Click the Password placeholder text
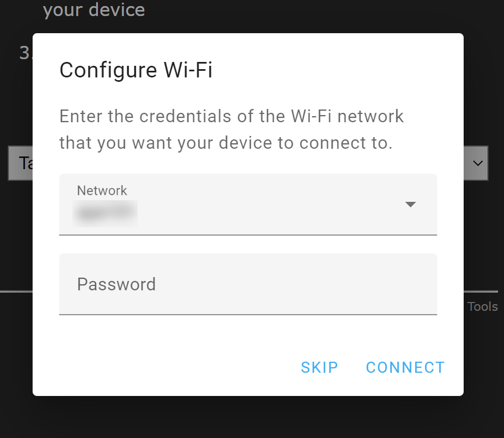The width and height of the screenshot is (504, 438). click(116, 284)
